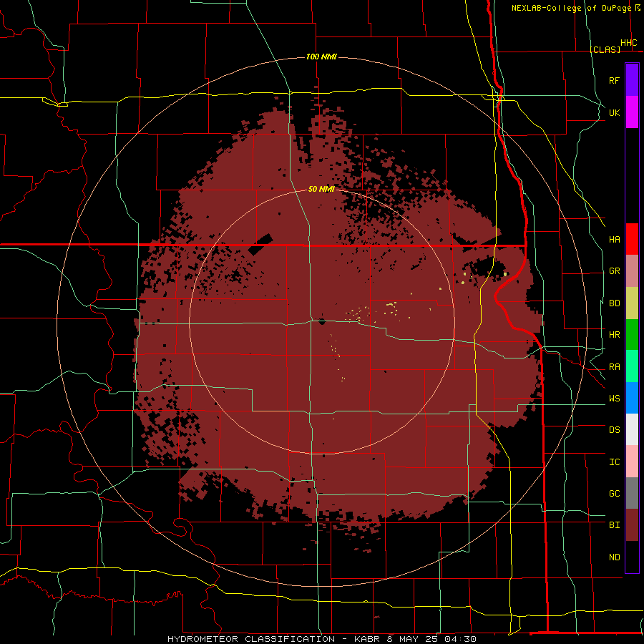Click the WS legend label
Screen dimensions: 644x644
(x=615, y=399)
